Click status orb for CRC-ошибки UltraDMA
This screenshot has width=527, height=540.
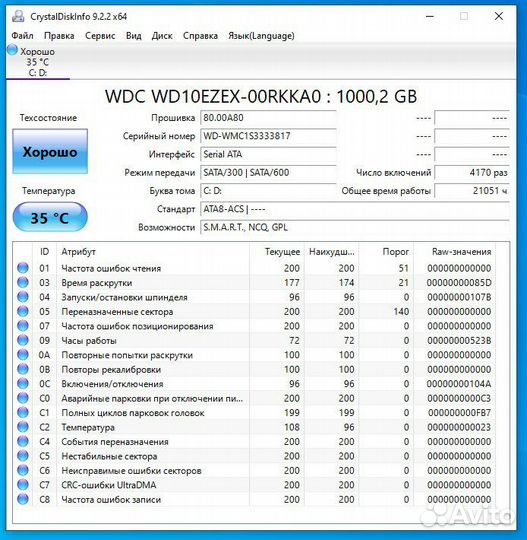tap(23, 485)
